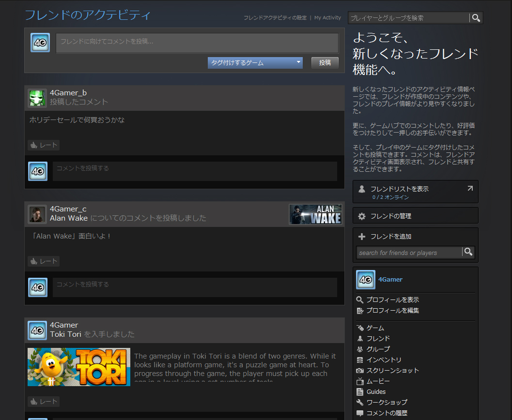Click the arrow icon on フレンドリストを表示
This screenshot has width=512, height=420.
pos(470,189)
